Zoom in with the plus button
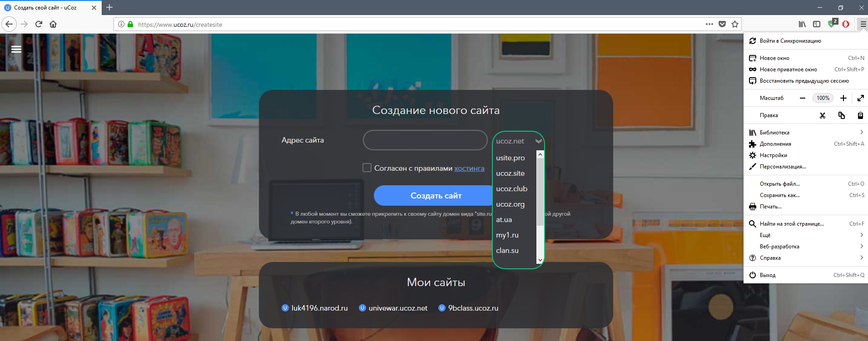The image size is (868, 341). [x=843, y=98]
